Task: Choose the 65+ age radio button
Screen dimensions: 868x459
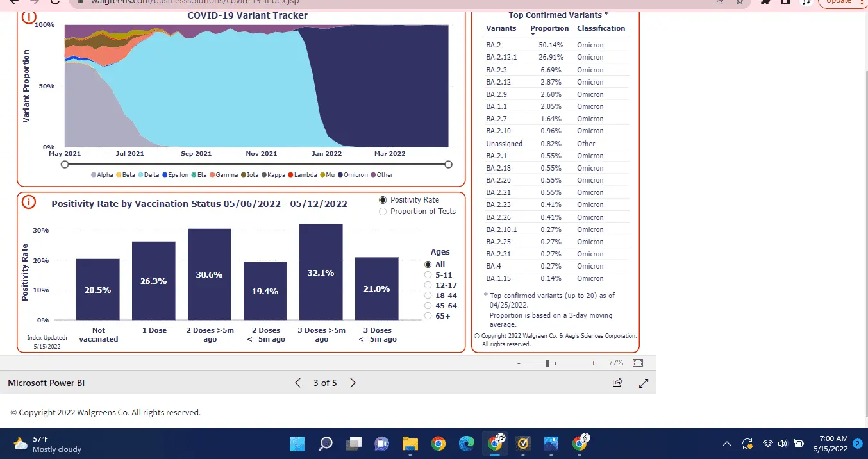Action: pos(428,316)
